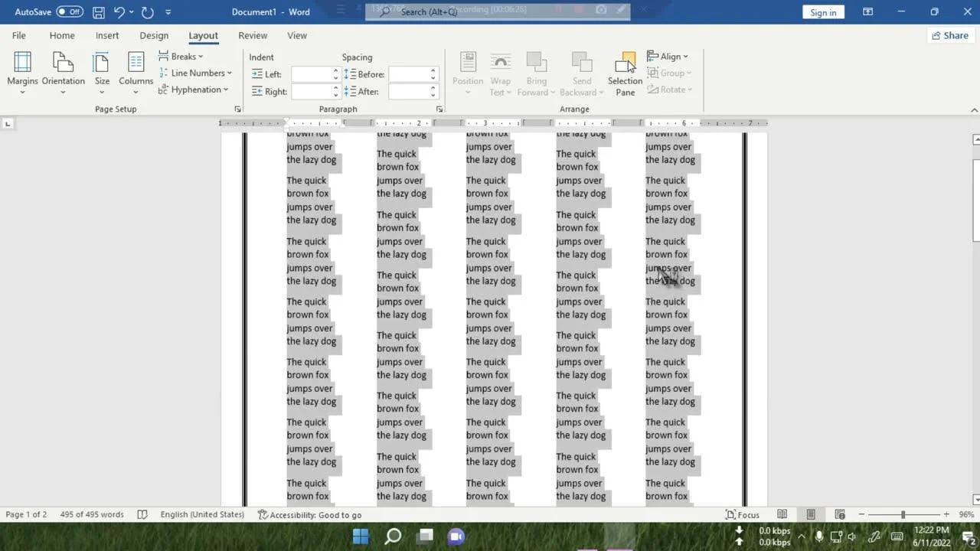
Task: Open the spelling and proofing status icon
Action: [142, 515]
